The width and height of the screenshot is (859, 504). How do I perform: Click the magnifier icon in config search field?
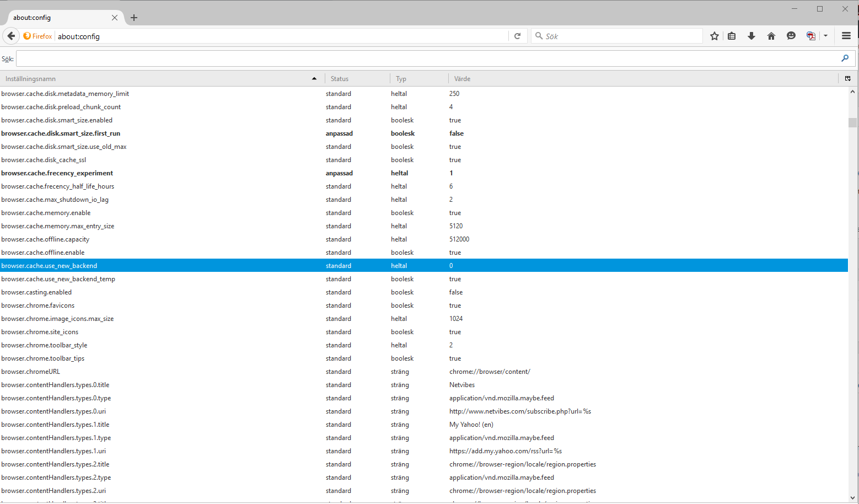845,58
